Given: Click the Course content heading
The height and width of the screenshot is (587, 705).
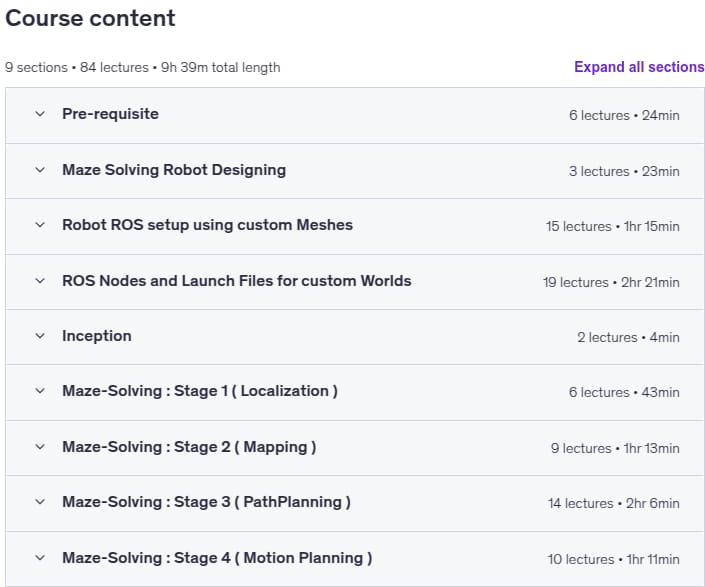Looking at the screenshot, I should pyautogui.click(x=90, y=18).
